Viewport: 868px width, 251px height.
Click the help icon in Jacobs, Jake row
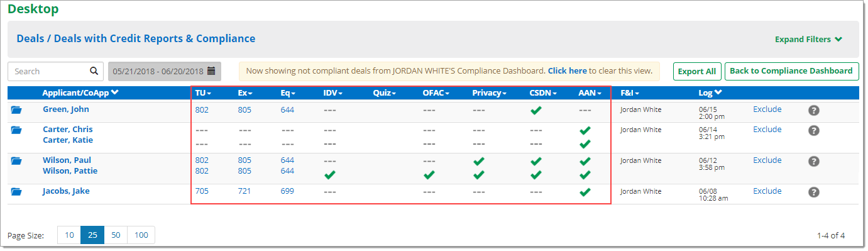pyautogui.click(x=814, y=192)
